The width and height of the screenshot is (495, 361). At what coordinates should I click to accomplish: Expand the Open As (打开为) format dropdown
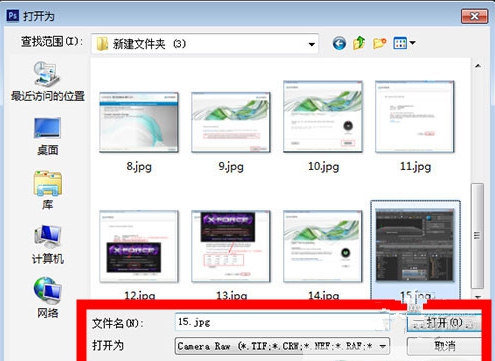tap(383, 346)
